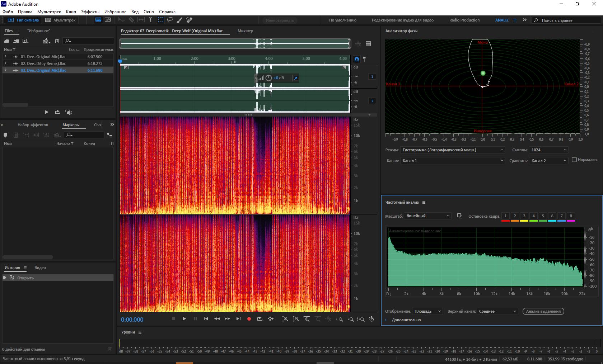Click the open file folder icon in Files panel

pos(6,41)
